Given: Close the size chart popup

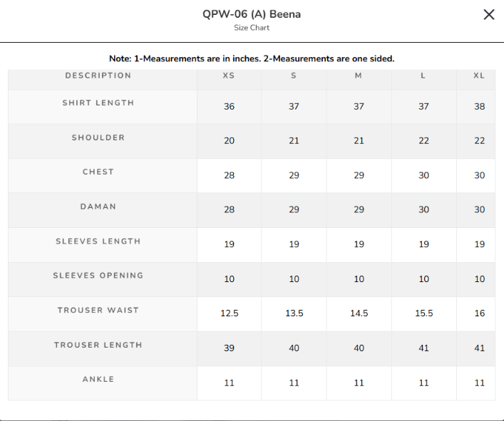Looking at the screenshot, I should pos(489,14).
